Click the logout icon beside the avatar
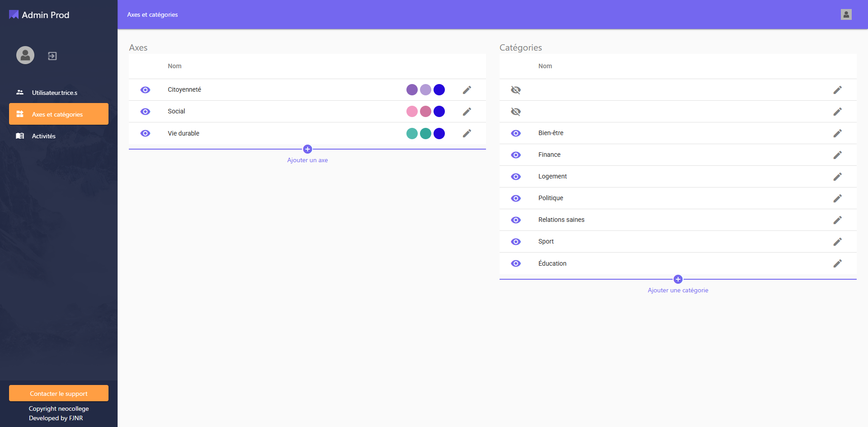 point(52,56)
